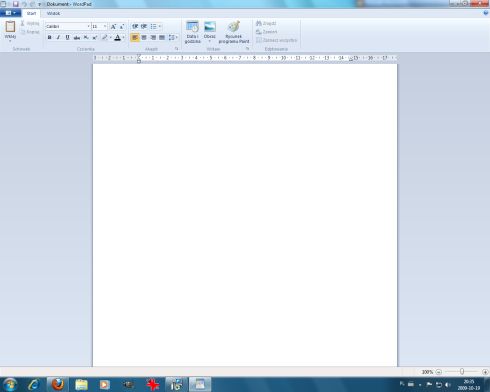
Task: Open the font size dropdown
Action: click(x=105, y=26)
